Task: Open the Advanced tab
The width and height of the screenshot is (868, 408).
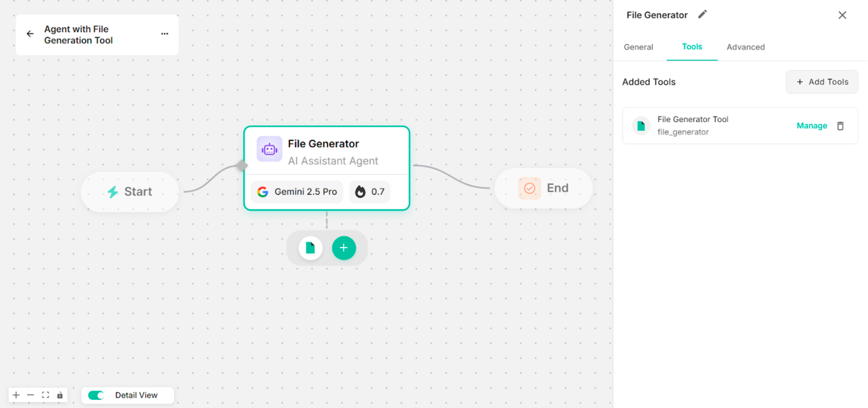Action: pyautogui.click(x=745, y=47)
